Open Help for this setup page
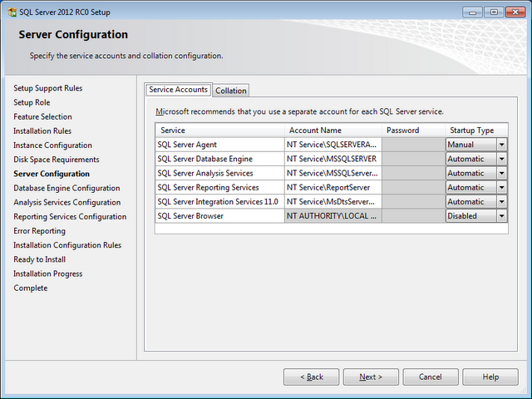 (x=490, y=377)
